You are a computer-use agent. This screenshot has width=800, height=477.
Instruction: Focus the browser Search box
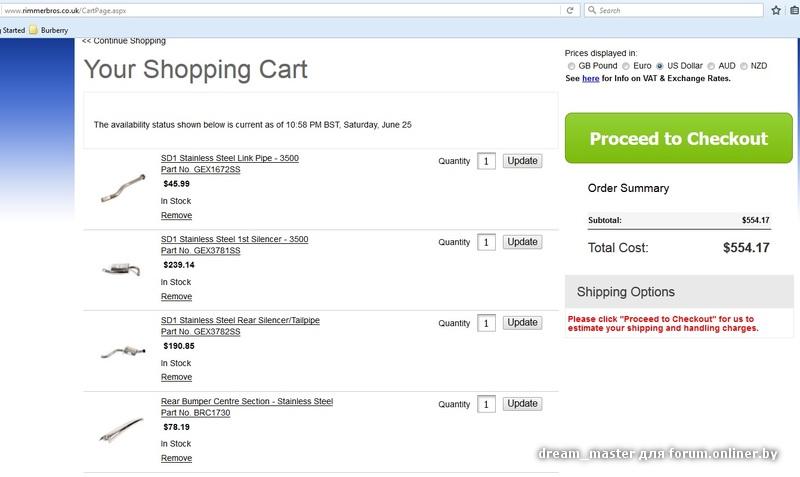[675, 10]
